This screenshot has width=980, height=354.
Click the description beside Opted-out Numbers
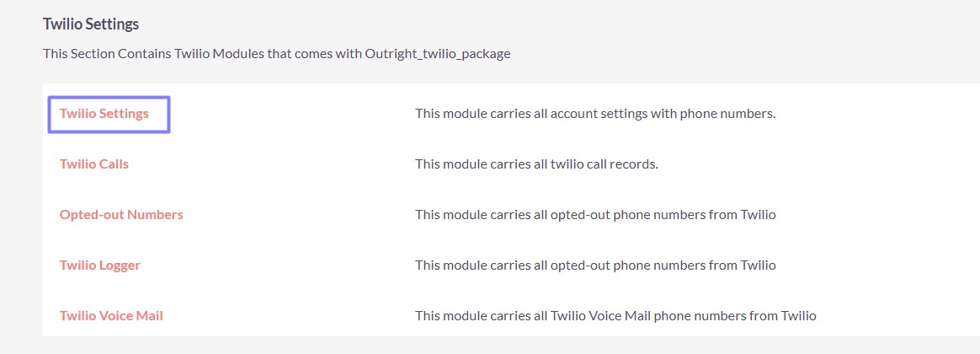pyautogui.click(x=595, y=215)
